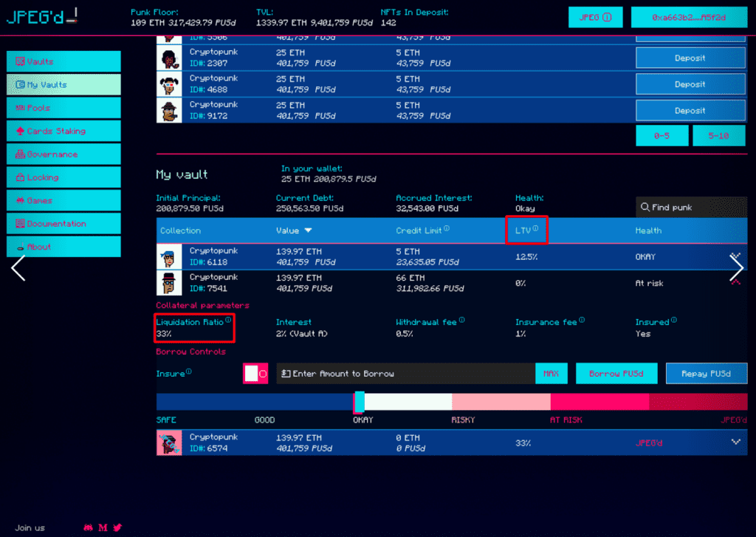Go to next slide arrow

click(x=736, y=268)
